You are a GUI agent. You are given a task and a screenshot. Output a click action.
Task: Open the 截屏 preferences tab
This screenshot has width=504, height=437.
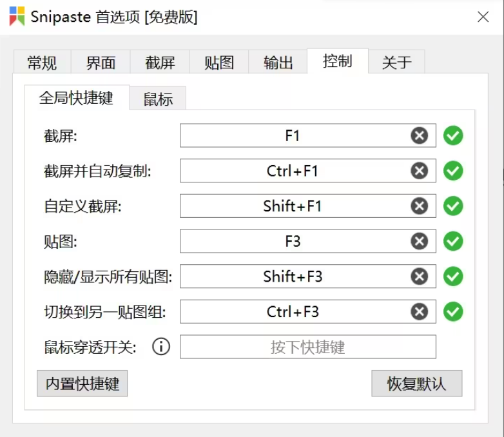(x=160, y=63)
